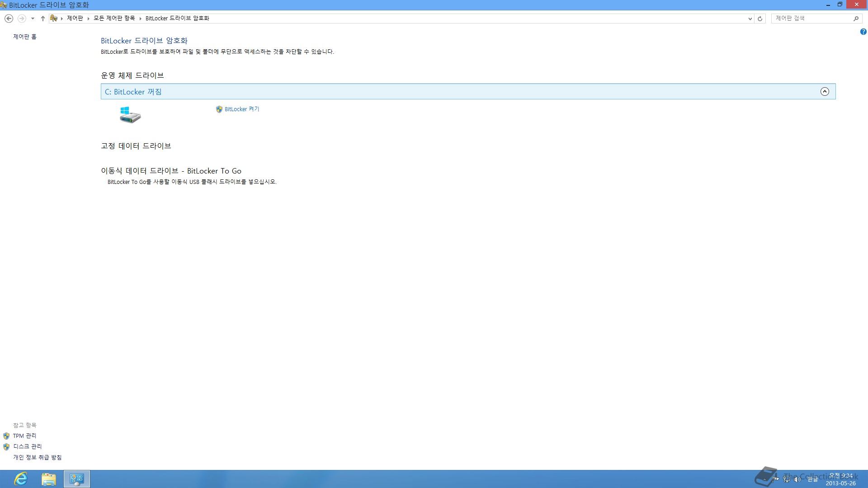868x488 pixels.
Task: Open the recent locations dropdown arrow
Action: pos(33,19)
